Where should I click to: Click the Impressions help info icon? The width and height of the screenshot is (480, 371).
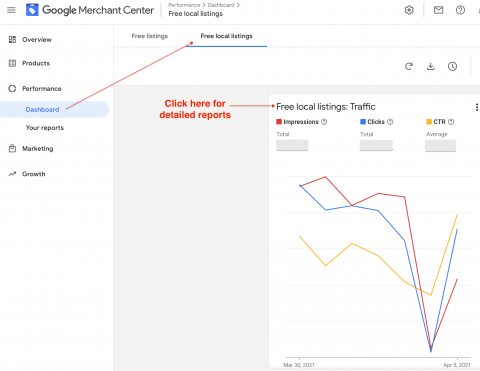pos(324,122)
